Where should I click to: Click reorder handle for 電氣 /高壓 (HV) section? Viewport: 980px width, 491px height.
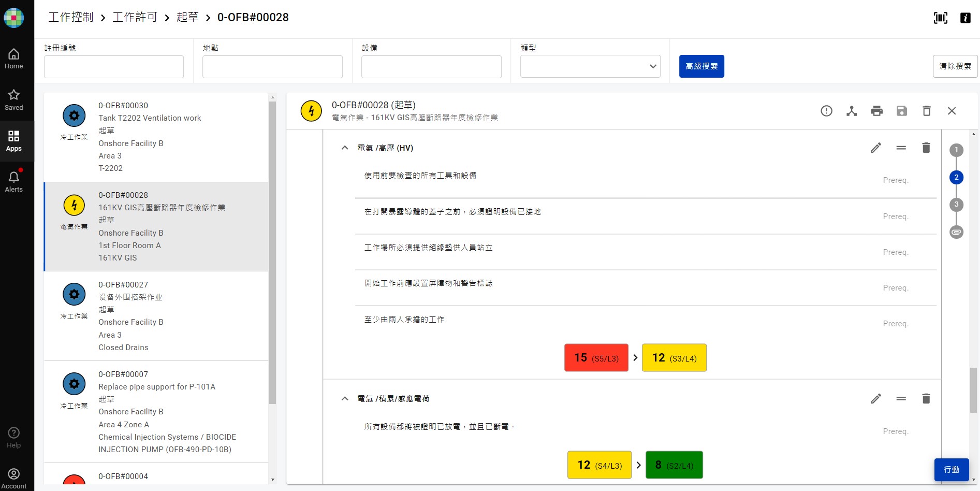point(901,148)
